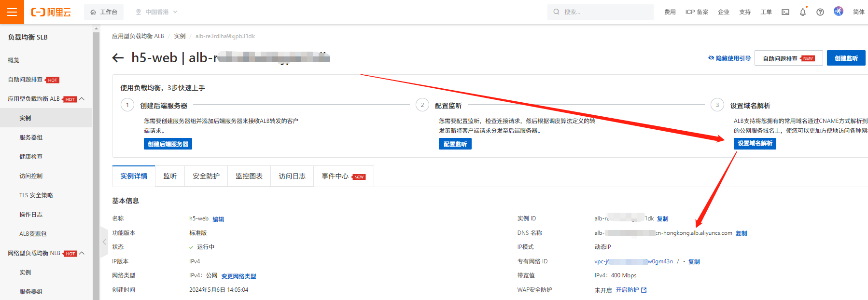The image size is (868, 300).
Task: Open the 工作台 workbench button
Action: 104,12
